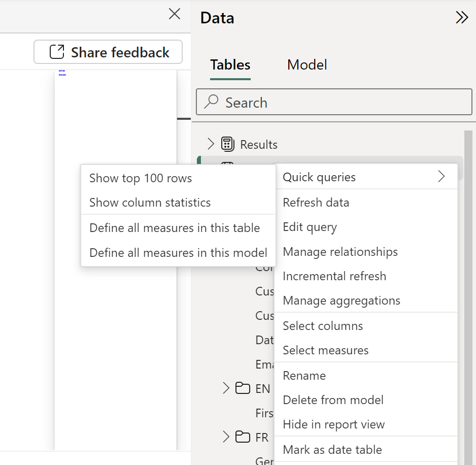Click the magnifier icon in Search box
The image size is (476, 465).
(x=211, y=103)
